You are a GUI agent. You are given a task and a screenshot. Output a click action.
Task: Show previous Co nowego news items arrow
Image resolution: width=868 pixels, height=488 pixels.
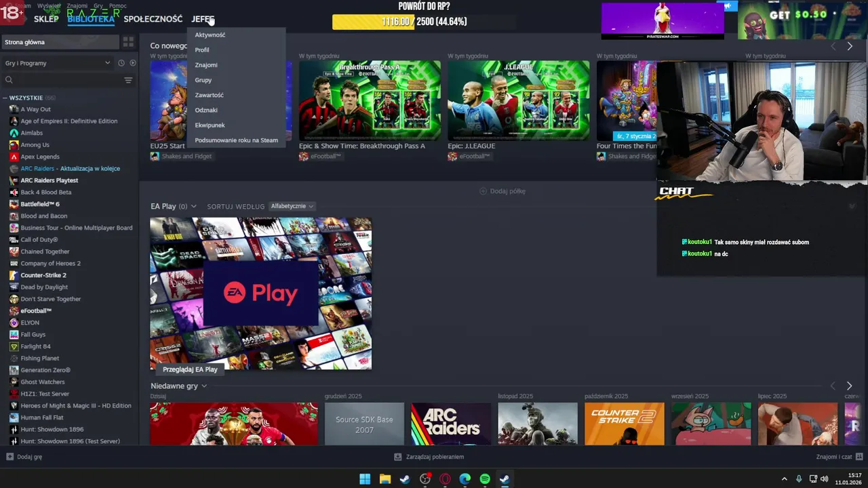click(x=833, y=46)
